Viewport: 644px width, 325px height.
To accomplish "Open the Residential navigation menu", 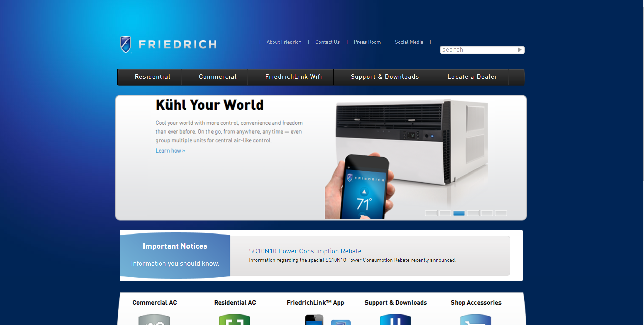I will tap(152, 77).
